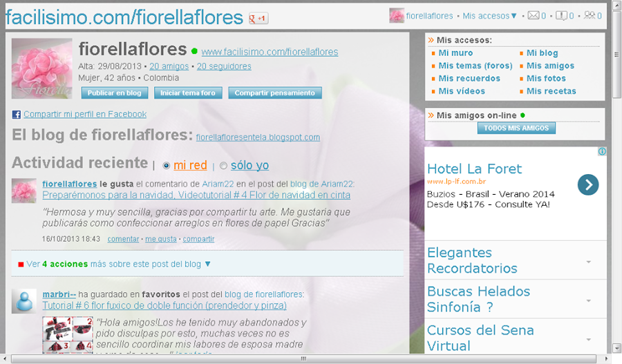Click the horizontal scrollbar thumb
The width and height of the screenshot is (622, 364).
[x=303, y=359]
